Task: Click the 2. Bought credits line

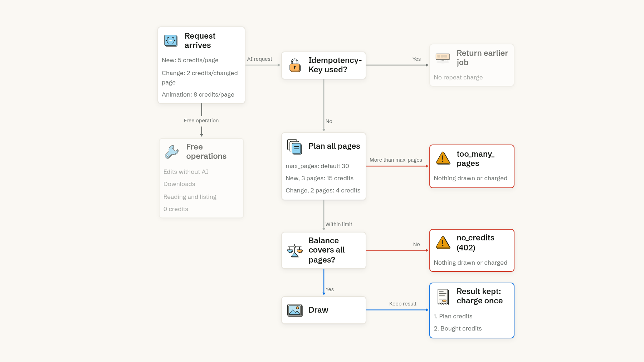Action: point(458,328)
